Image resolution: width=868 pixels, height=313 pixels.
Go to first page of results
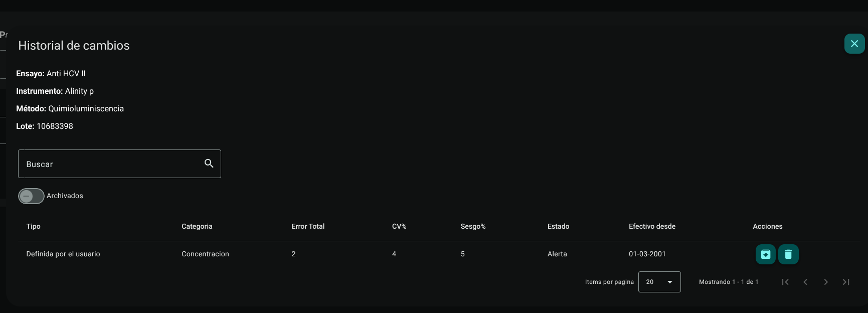click(x=785, y=282)
